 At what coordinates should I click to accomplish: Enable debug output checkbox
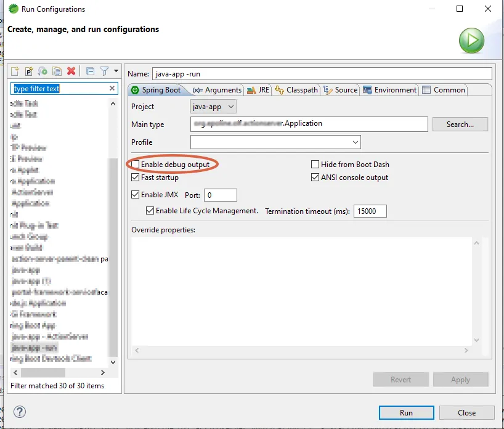(x=136, y=165)
